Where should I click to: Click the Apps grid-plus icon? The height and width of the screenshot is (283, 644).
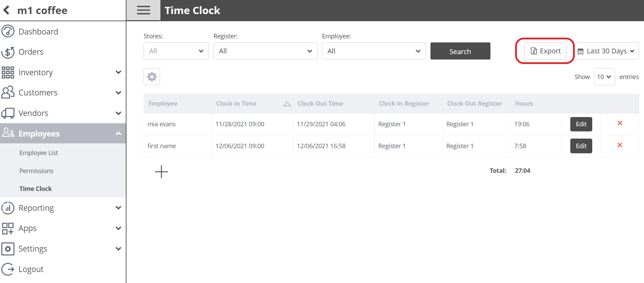point(8,228)
